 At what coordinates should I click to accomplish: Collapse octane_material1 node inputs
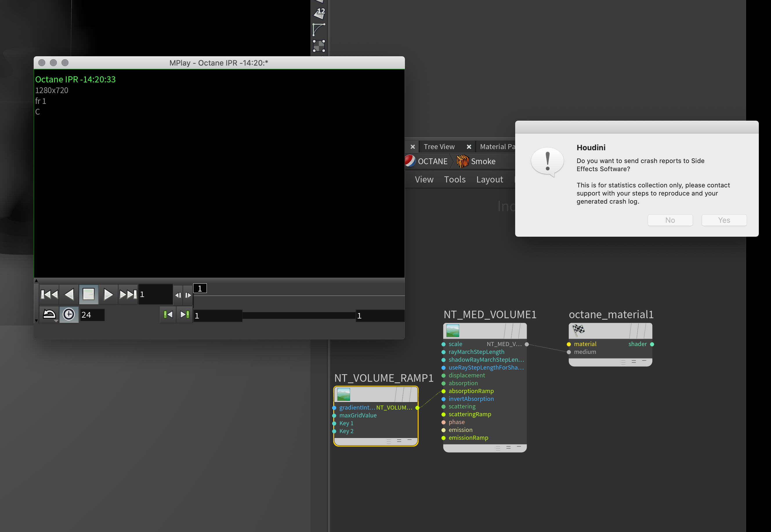(644, 361)
